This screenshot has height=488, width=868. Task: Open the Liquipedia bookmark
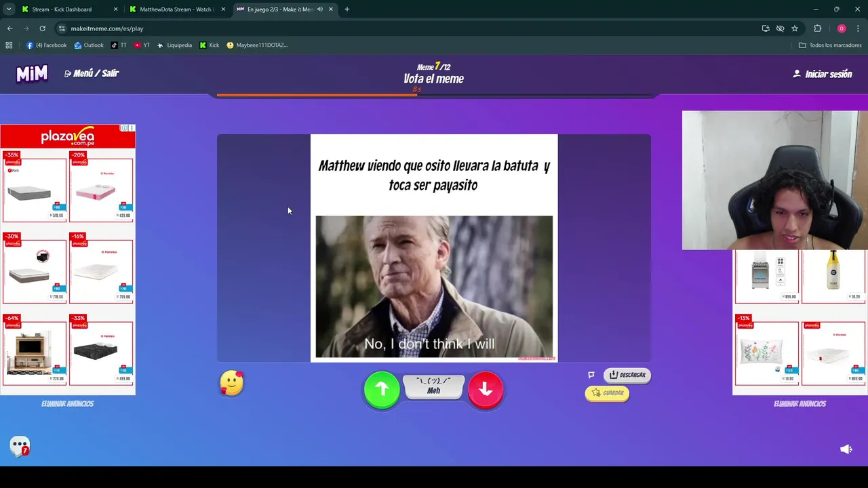click(174, 45)
